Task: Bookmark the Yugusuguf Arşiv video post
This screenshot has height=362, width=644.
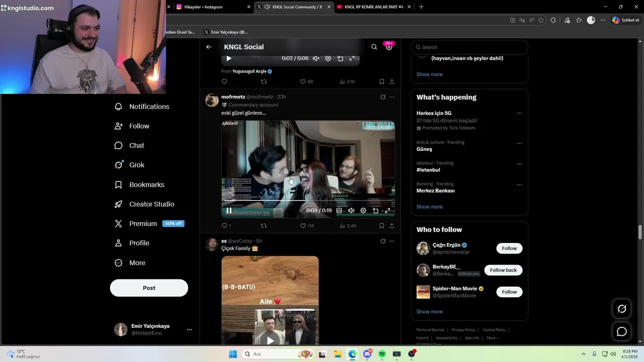Action: click(382, 81)
